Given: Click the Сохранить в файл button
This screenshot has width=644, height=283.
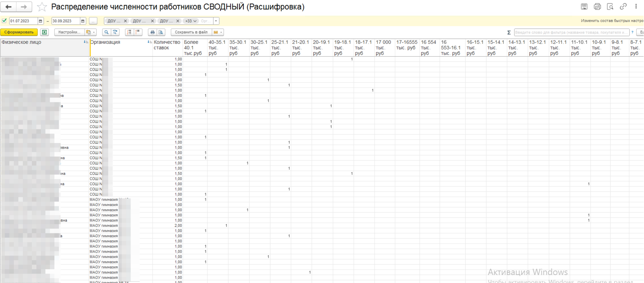Looking at the screenshot, I should tap(191, 32).
